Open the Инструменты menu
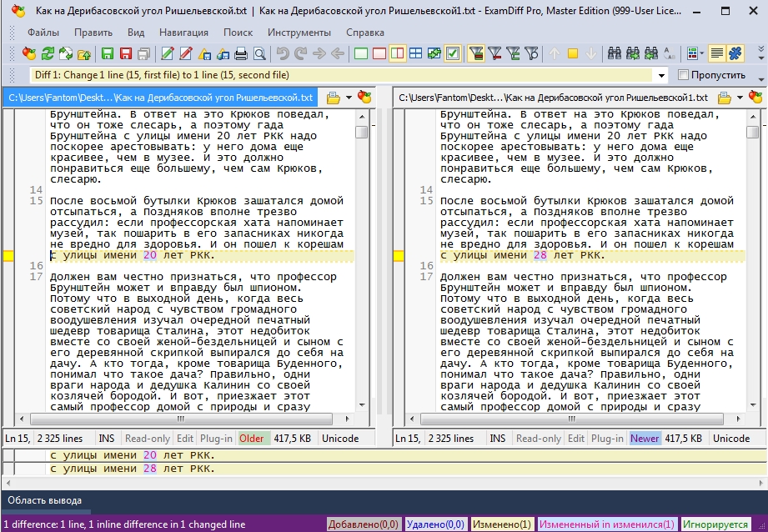This screenshot has height=532, width=768. pyautogui.click(x=299, y=33)
